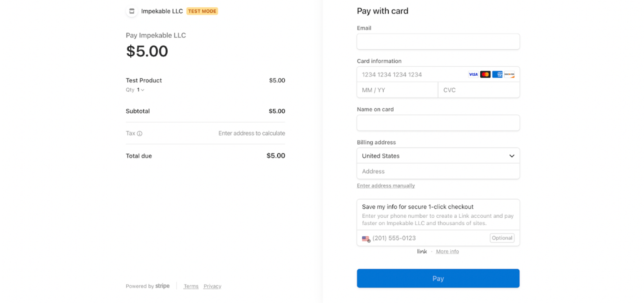Click the Subtotal label
The height and width of the screenshot is (303, 644).
[x=138, y=111]
